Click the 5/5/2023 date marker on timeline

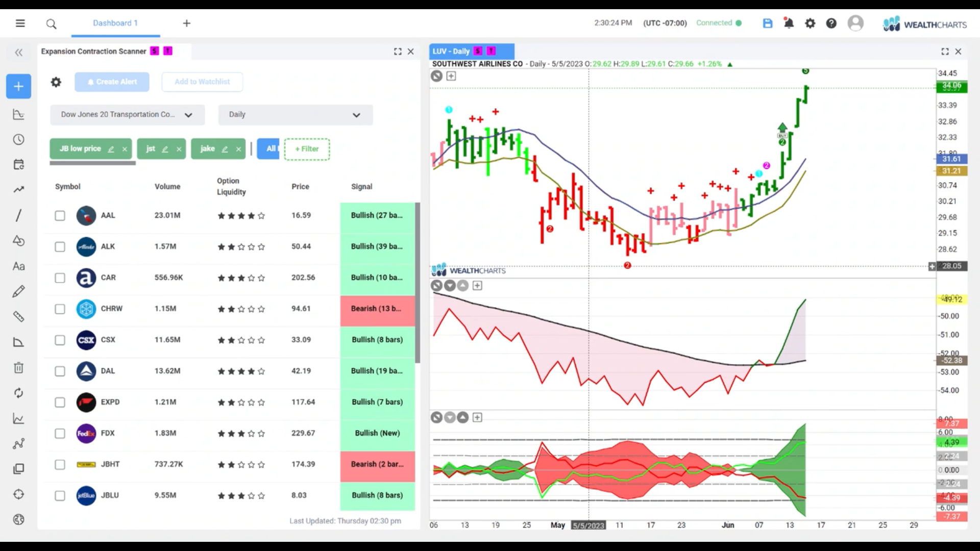tap(588, 525)
